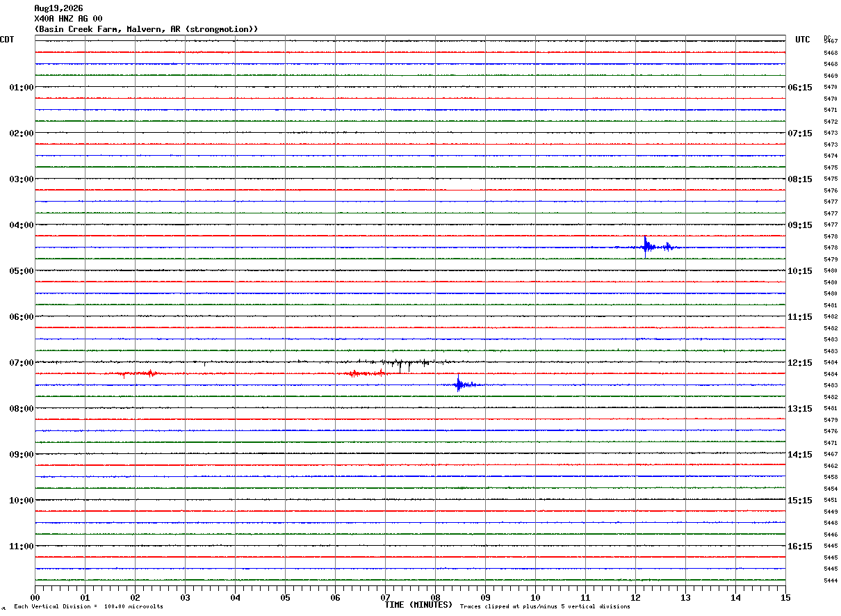Select the 11:00 CDT time label
Image resolution: width=841 pixels, height=616 pixels.
pos(22,546)
